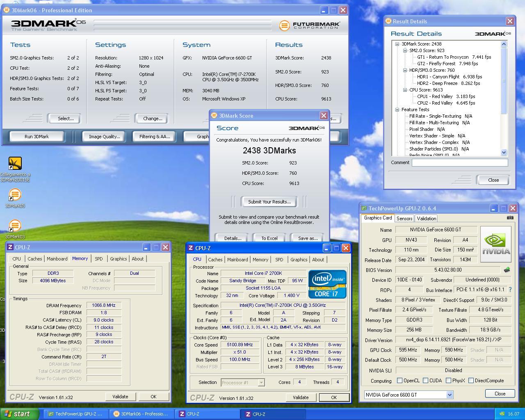Screen dimensions: 525x420
Task: Click Submit Your Results button
Action: 269,202
